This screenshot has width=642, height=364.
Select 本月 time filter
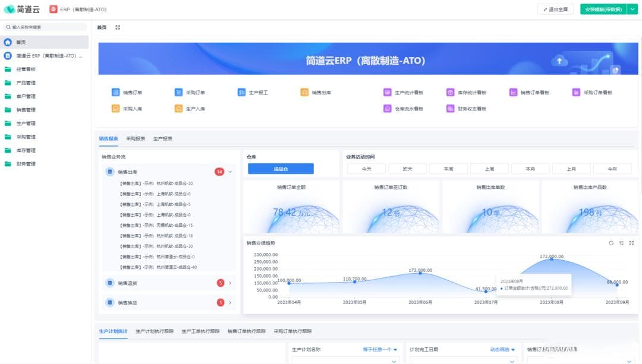coord(530,169)
